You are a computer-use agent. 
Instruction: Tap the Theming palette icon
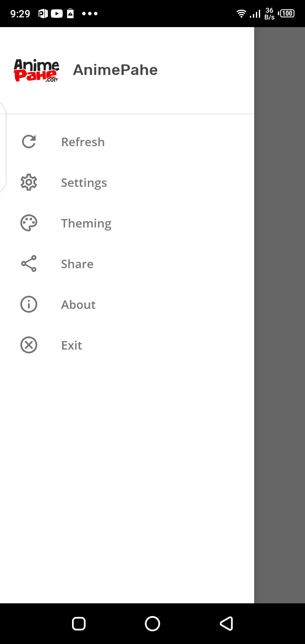[29, 223]
